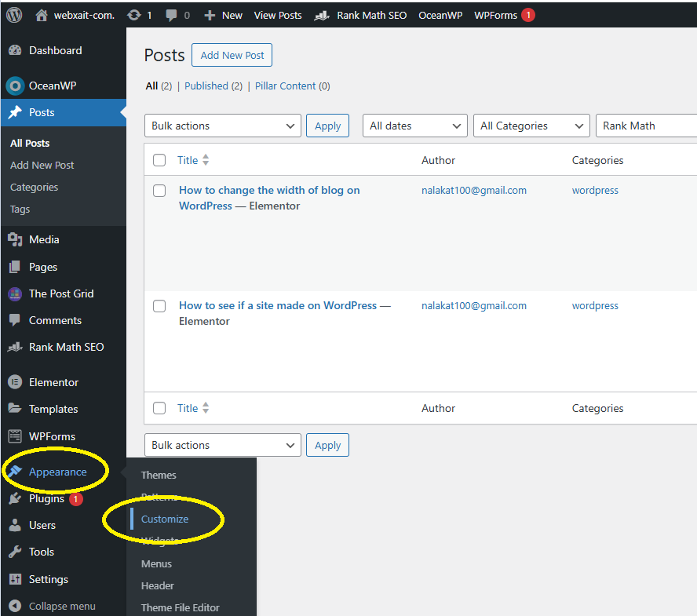Image resolution: width=697 pixels, height=616 pixels.
Task: Select All Posts in sidebar submenu
Action: (30, 143)
